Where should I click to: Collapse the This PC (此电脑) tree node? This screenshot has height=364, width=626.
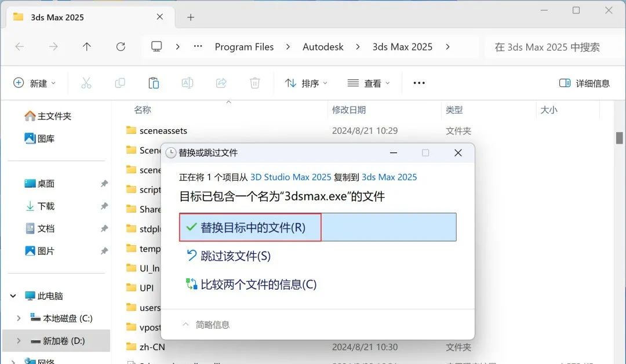[13, 296]
